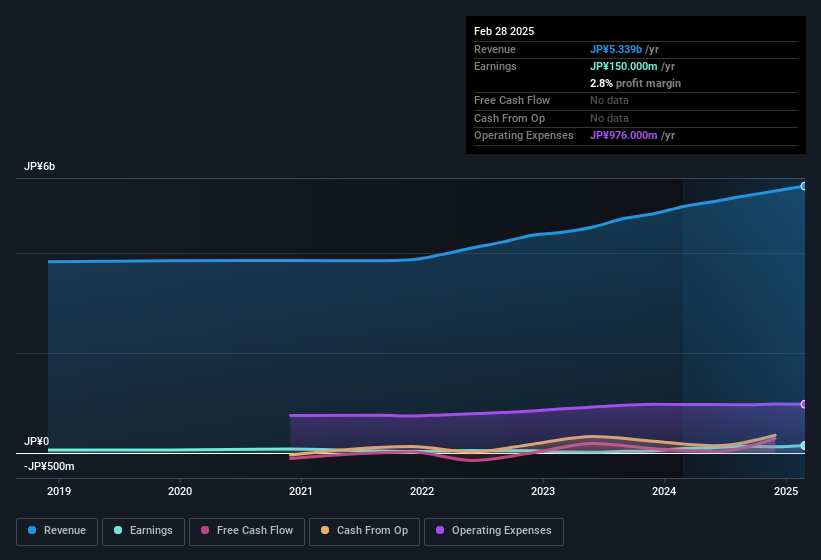Click the -JP¥500m y-axis label

pyautogui.click(x=49, y=466)
